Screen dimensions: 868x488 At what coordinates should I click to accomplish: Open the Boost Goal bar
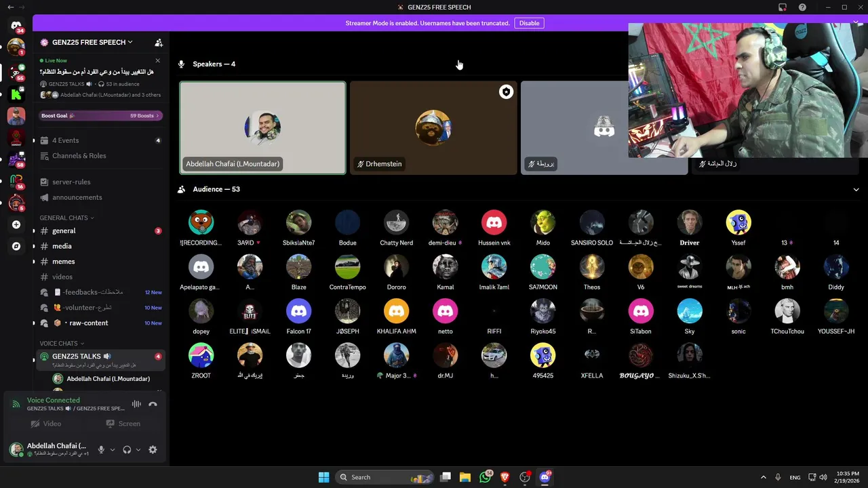(x=100, y=116)
